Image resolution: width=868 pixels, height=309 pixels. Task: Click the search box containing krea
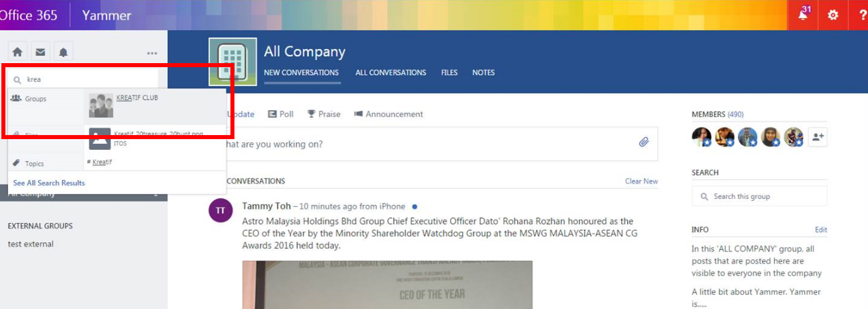coord(85,79)
